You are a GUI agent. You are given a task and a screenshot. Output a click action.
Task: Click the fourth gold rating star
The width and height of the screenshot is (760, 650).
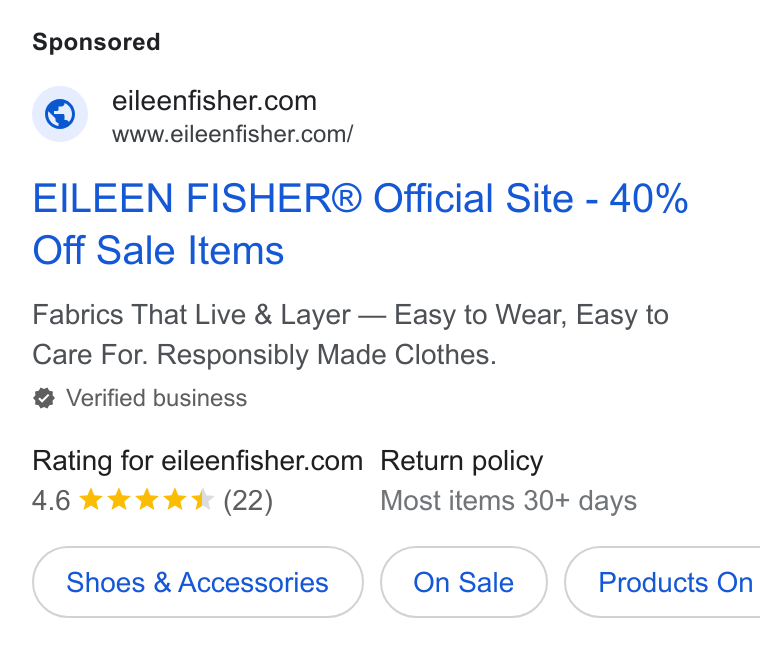(175, 500)
